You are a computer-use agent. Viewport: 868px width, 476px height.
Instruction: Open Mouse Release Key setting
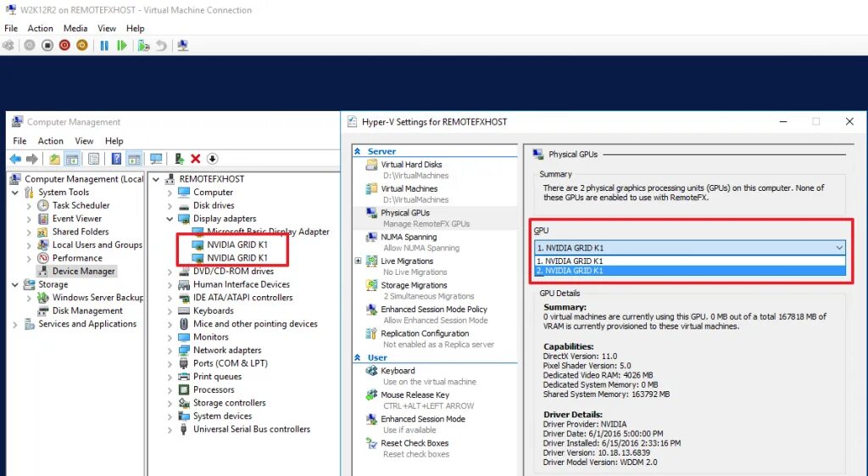(415, 395)
